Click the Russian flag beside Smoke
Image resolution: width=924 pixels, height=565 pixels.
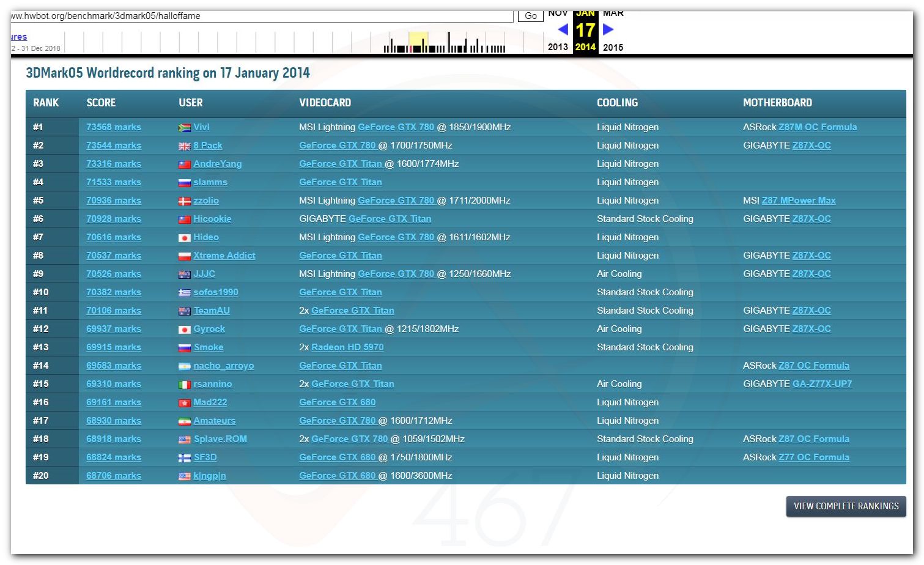click(x=184, y=348)
